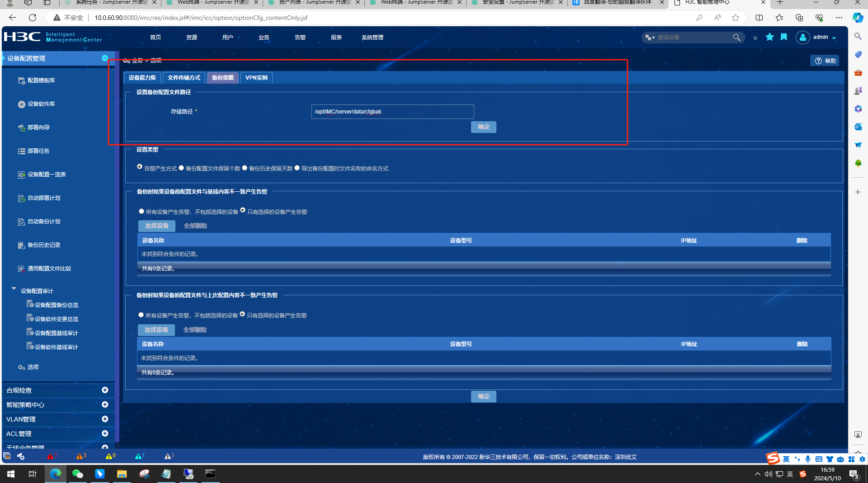This screenshot has width=868, height=483.
Task: Open Edge sidebar Microsoft 365 icon
Action: [858, 109]
